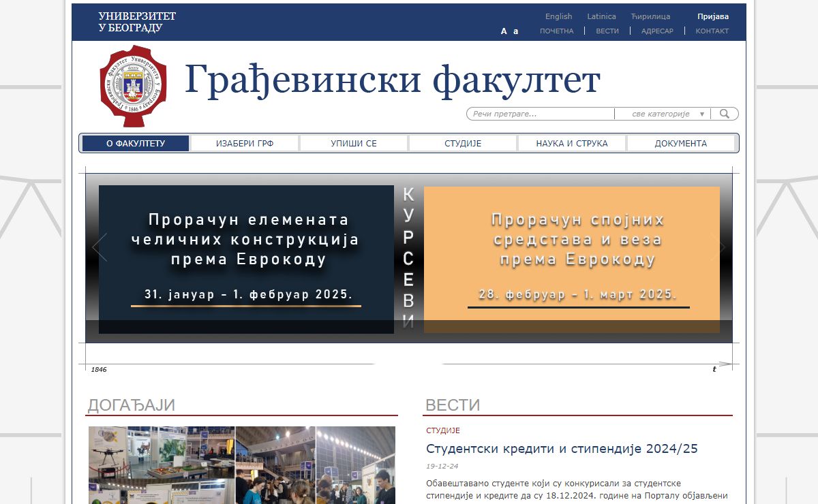Open 'Студентски кредити и стипендије 2024/25' article

(562, 449)
